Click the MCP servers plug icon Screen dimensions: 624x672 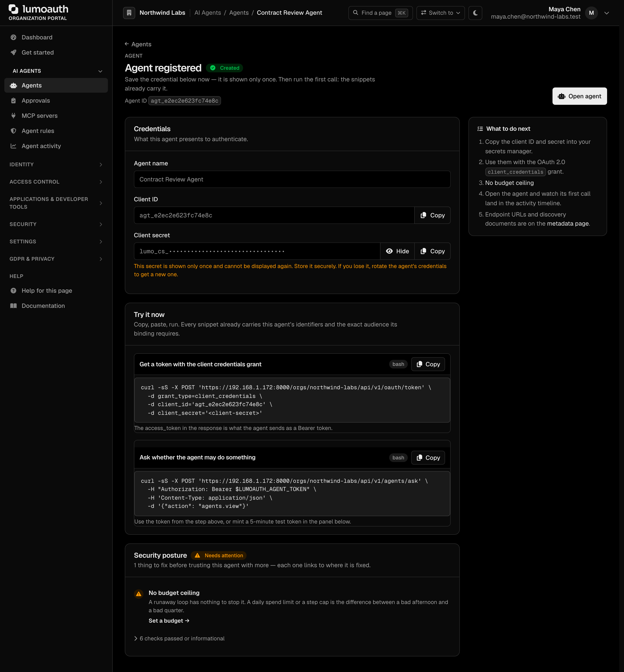click(x=13, y=116)
